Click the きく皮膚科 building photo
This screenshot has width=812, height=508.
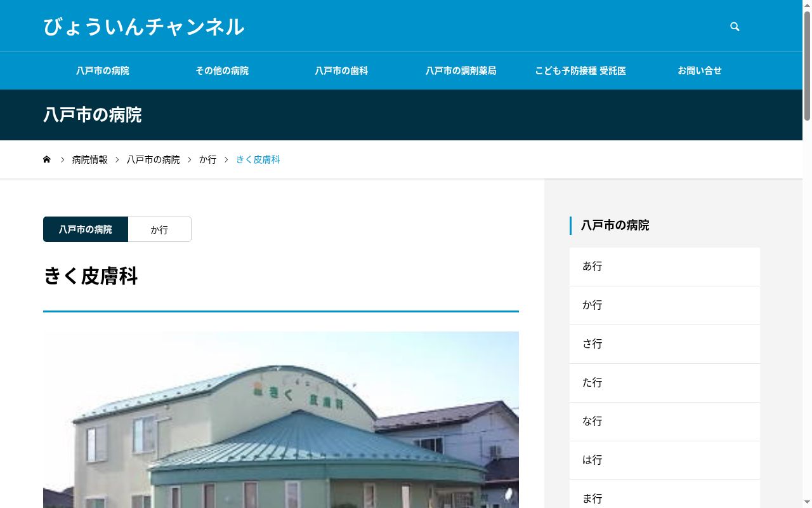click(281, 420)
